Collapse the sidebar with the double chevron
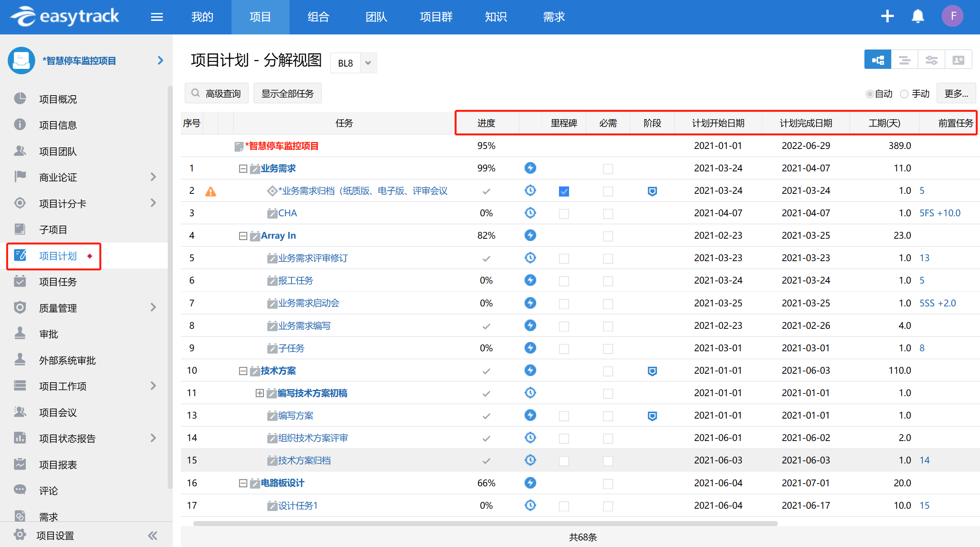 pyautogui.click(x=152, y=535)
